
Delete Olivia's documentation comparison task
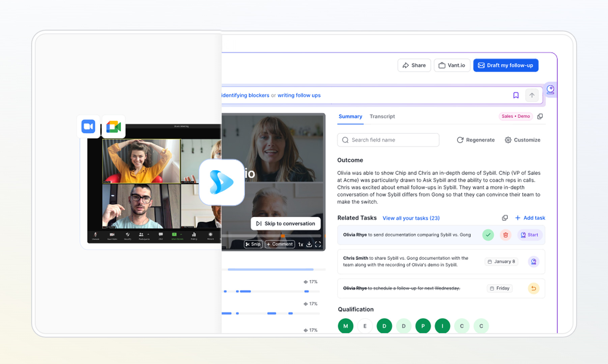coord(505,235)
